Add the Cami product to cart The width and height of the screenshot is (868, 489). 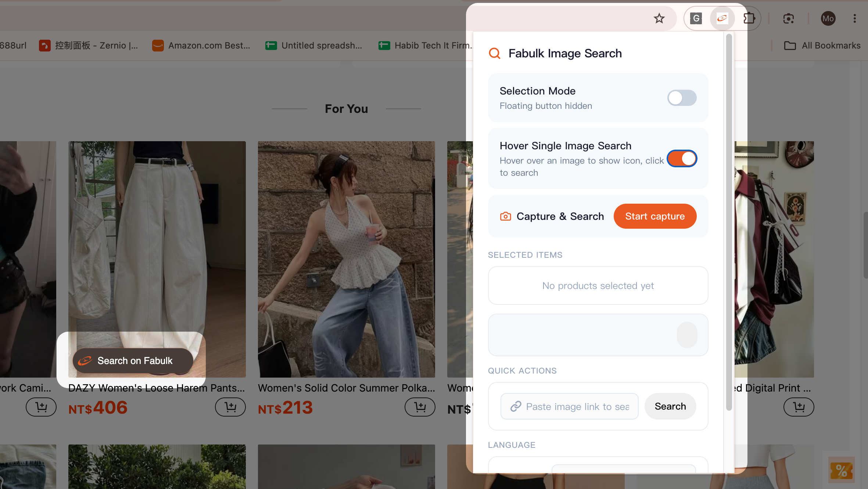click(x=41, y=407)
